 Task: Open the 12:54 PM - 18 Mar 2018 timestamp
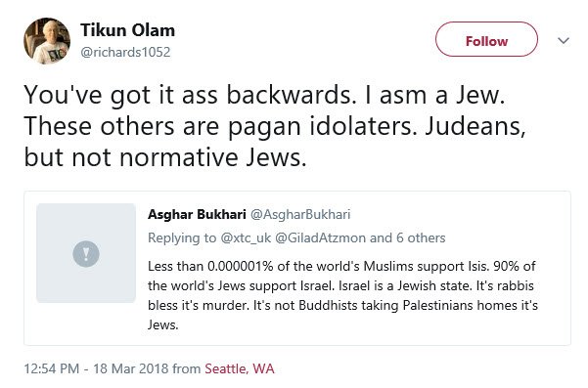[x=96, y=368]
